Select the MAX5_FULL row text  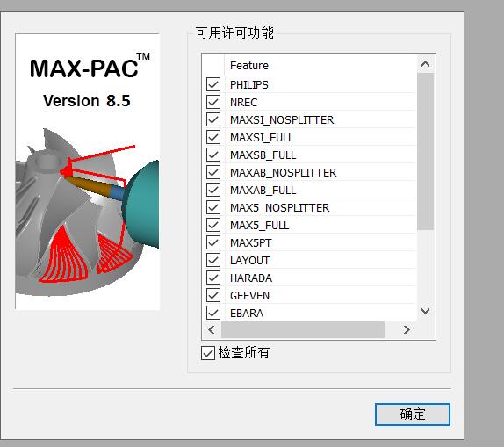pos(259,225)
